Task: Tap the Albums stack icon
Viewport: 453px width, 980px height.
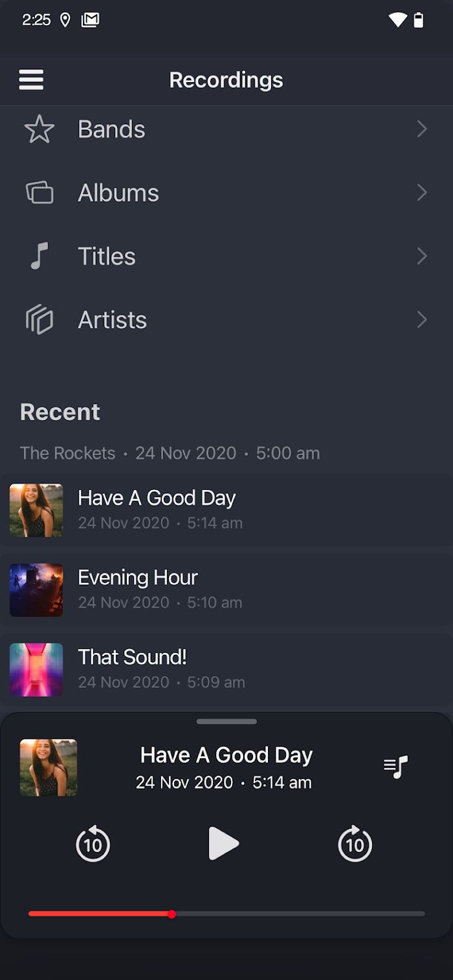Action: (x=39, y=193)
